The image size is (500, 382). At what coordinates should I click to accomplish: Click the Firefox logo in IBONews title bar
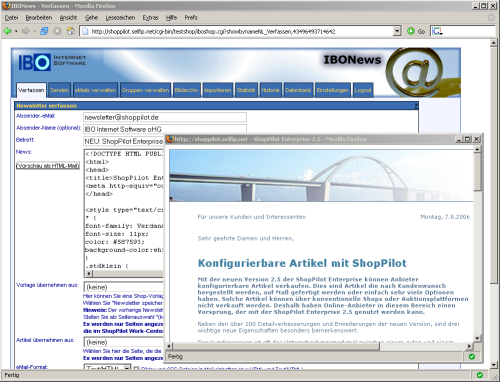click(x=6, y=6)
